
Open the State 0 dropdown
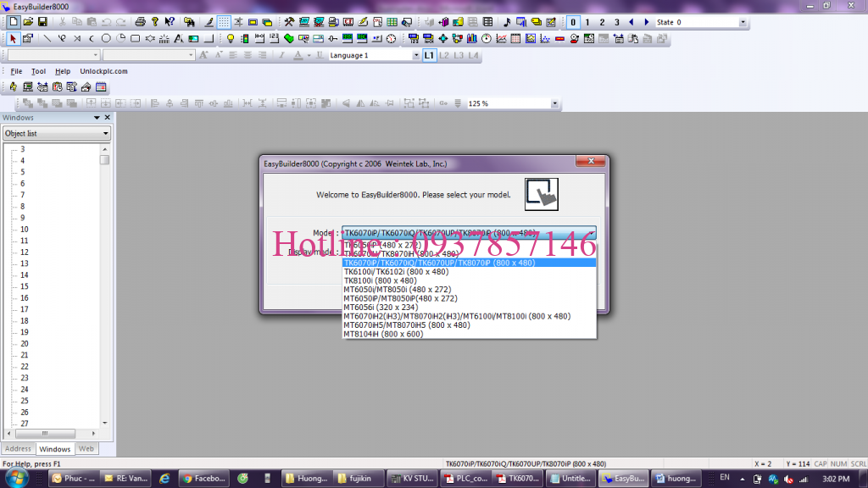point(743,23)
